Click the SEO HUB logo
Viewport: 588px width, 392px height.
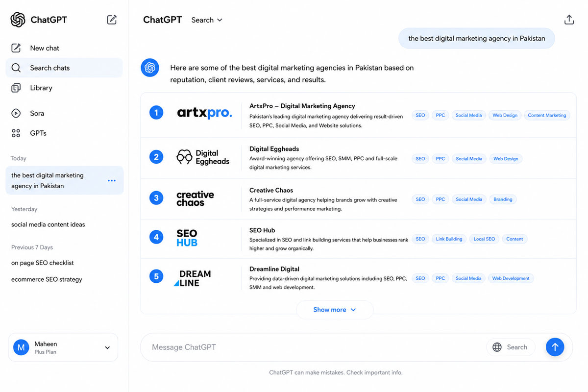(x=187, y=238)
